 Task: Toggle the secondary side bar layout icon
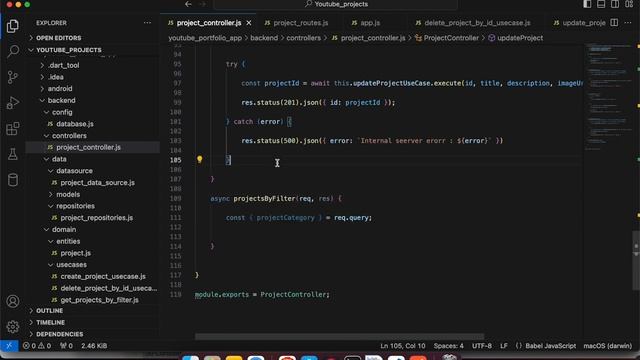615,4
